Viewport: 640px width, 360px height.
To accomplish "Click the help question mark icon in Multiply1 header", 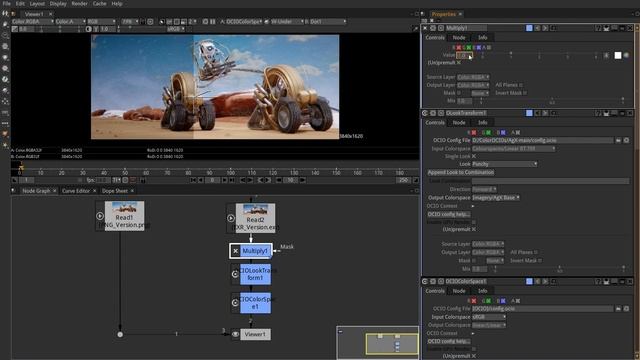I will point(598,28).
